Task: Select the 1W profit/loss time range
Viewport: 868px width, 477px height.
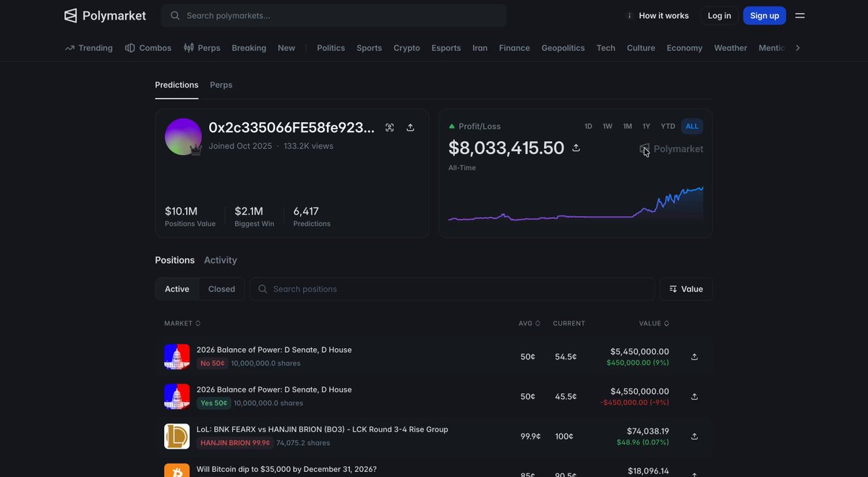Action: click(x=608, y=126)
